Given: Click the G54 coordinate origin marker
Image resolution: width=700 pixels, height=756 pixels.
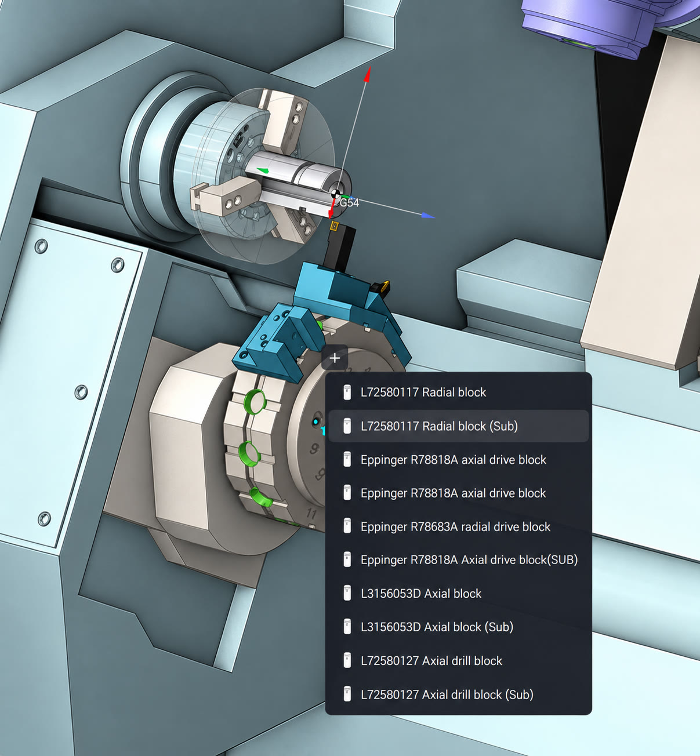Looking at the screenshot, I should (336, 193).
